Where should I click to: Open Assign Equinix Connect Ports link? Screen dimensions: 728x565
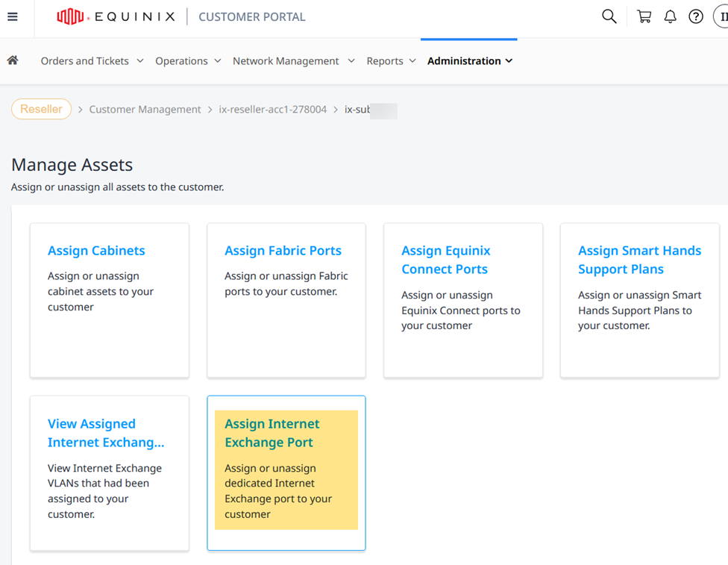(x=446, y=260)
